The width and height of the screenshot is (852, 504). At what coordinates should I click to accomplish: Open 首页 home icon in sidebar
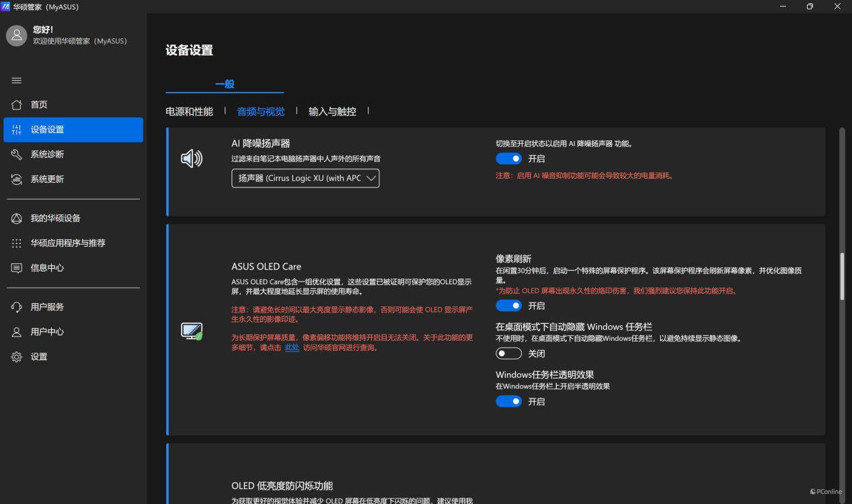coord(17,105)
